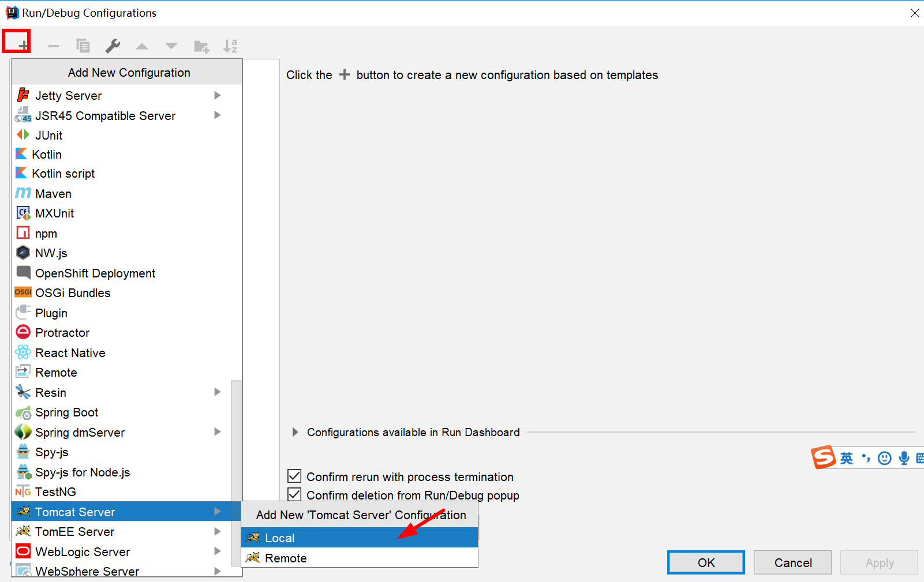
Task: Select the Maven icon
Action: click(x=23, y=193)
